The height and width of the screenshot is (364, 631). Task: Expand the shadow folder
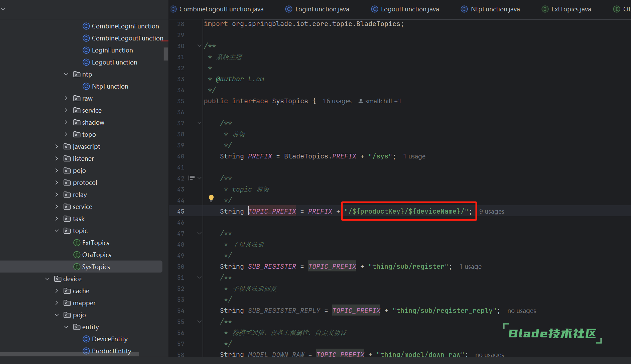click(x=66, y=122)
